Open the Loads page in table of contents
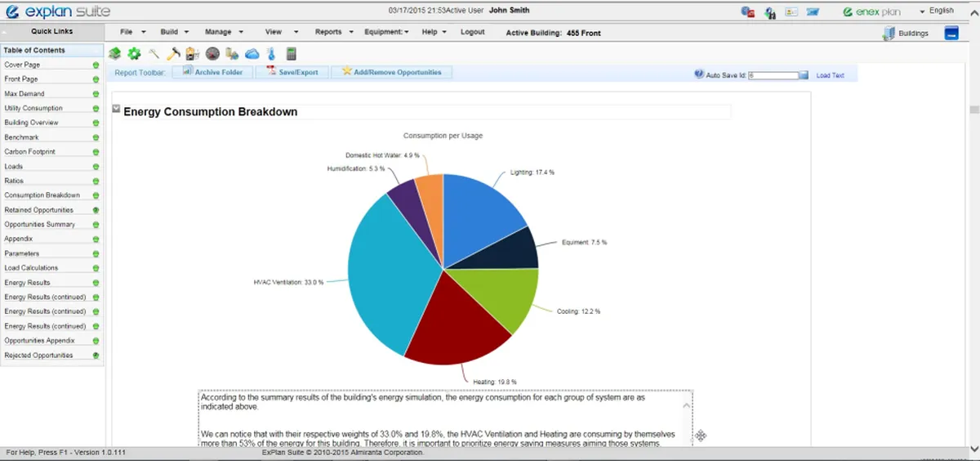 point(14,167)
